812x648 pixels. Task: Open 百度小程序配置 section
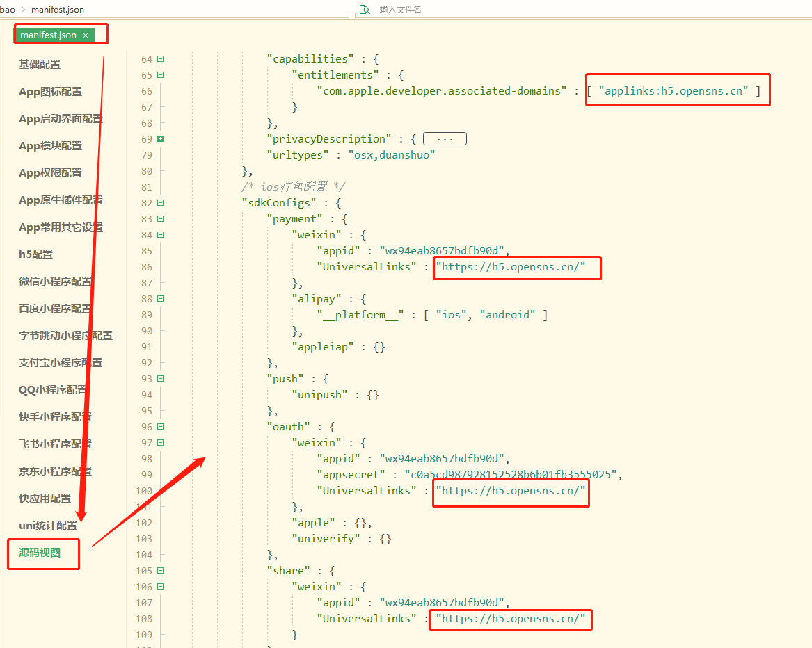pos(56,309)
